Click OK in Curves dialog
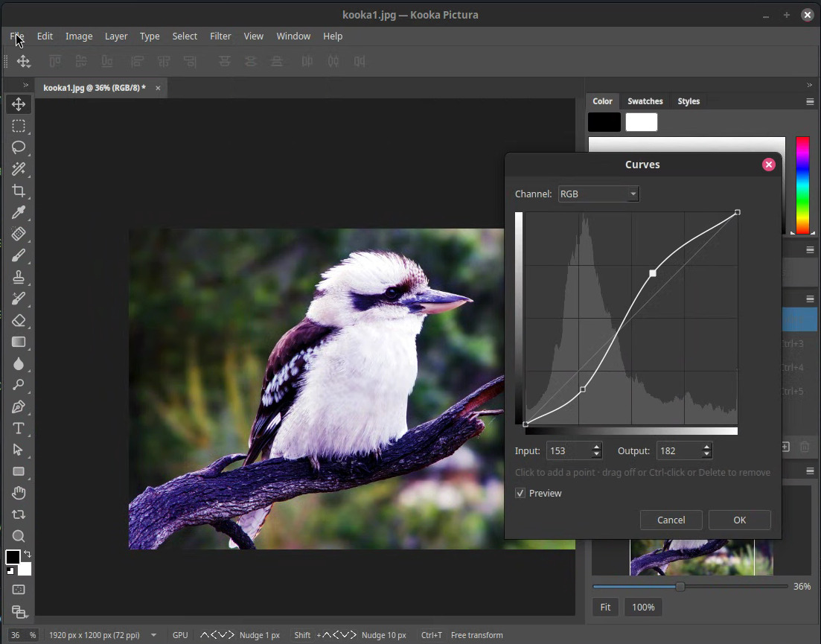The image size is (821, 644). coord(739,520)
